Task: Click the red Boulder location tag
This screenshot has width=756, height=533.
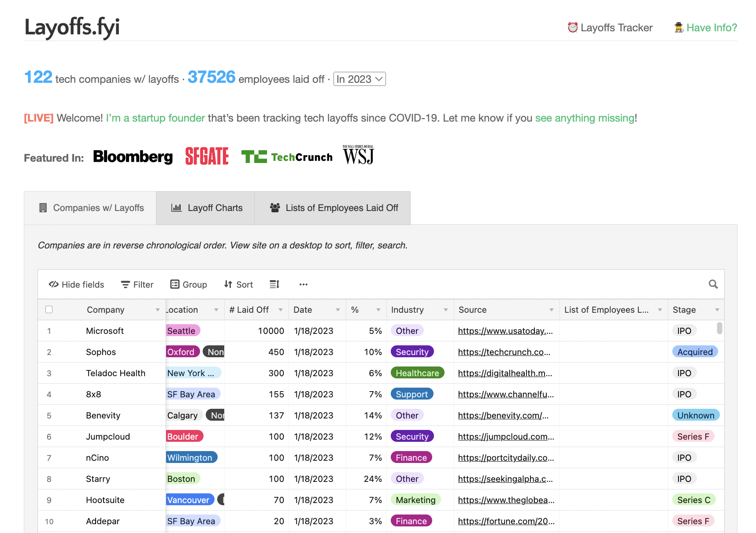Action: (185, 437)
